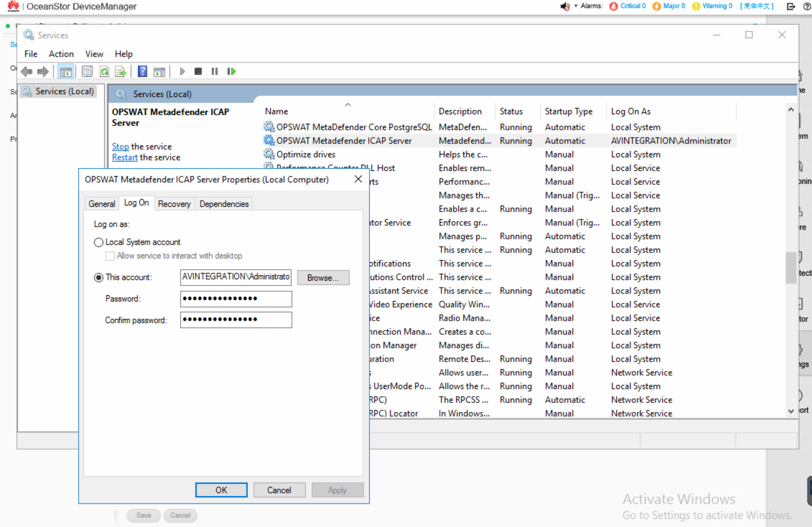Viewport: 812px width, 527px height.
Task: Select the Log On tab
Action: coord(137,203)
